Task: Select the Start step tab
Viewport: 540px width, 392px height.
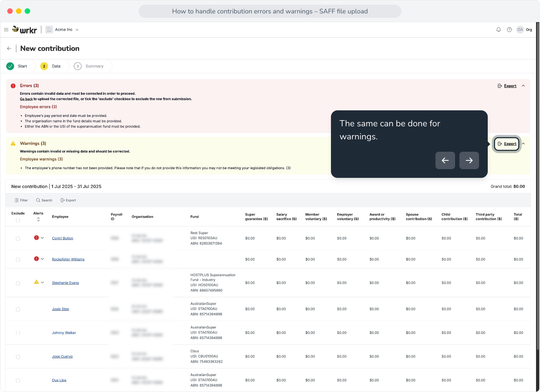Action: coord(17,66)
